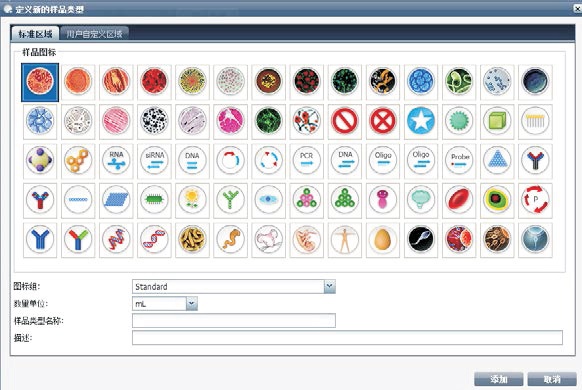The height and width of the screenshot is (390, 582).
Task: Select the green bacterium with flagella icon
Action: click(154, 200)
